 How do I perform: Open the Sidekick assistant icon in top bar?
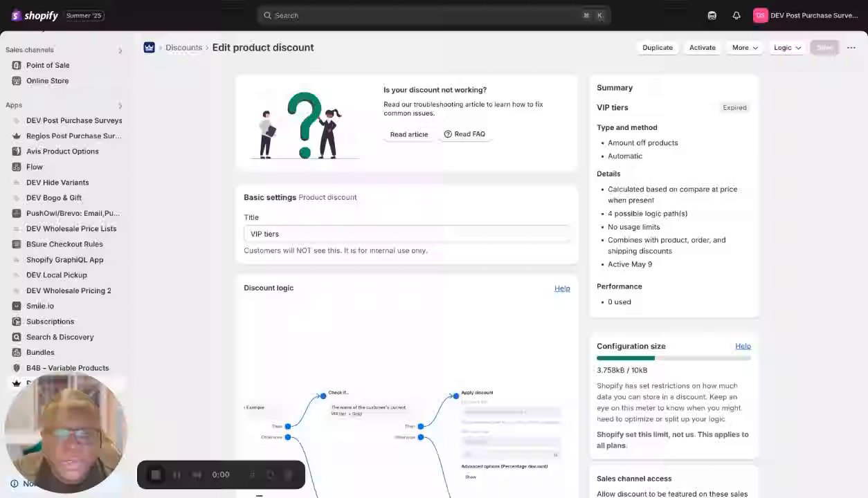click(712, 15)
